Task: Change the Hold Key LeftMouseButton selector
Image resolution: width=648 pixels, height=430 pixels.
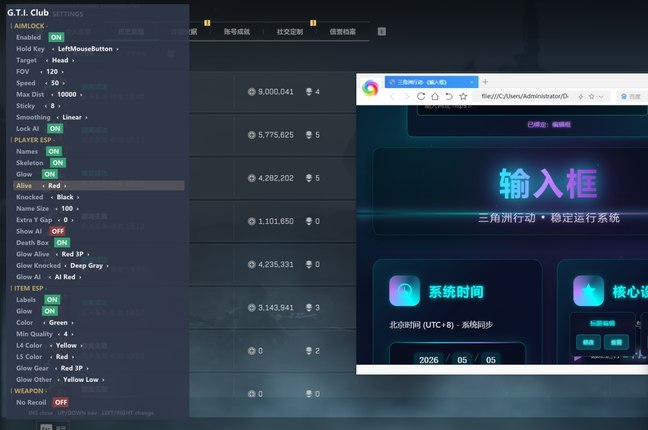Action: tap(85, 49)
